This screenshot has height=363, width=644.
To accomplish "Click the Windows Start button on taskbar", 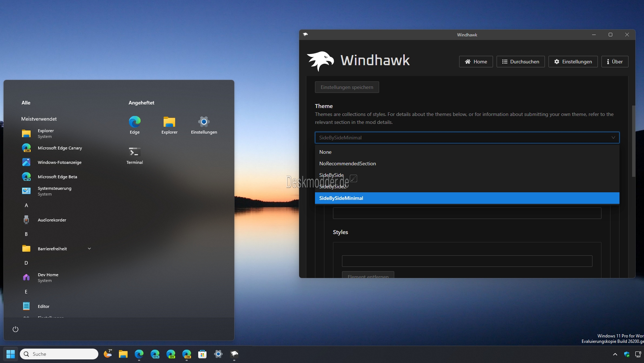I will 11,354.
